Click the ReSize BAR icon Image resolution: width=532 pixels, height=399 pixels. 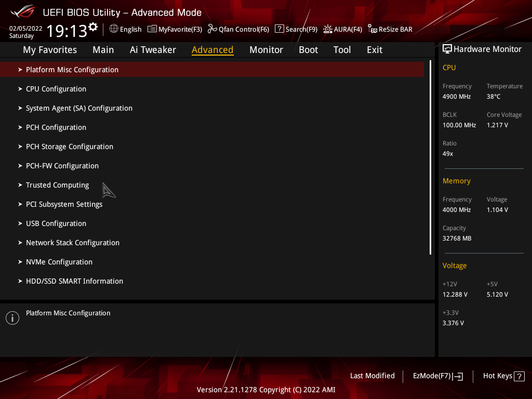pos(372,29)
